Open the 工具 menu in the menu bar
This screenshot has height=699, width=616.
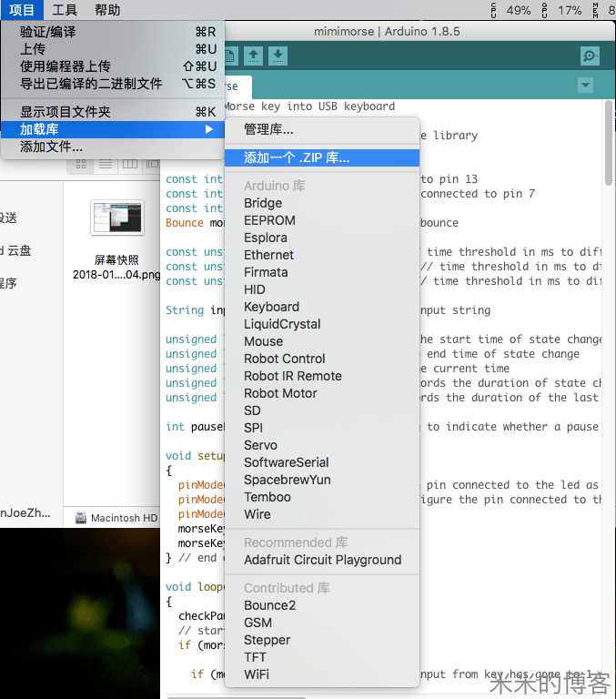pos(65,10)
